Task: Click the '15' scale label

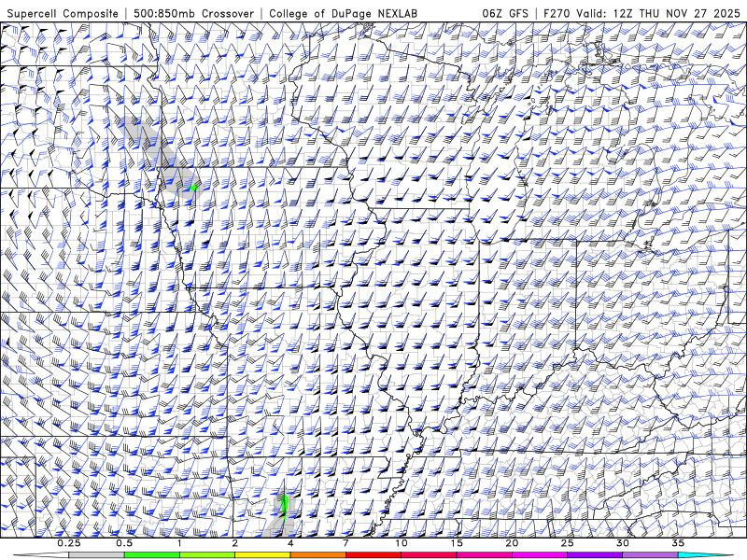Action: coord(457,543)
